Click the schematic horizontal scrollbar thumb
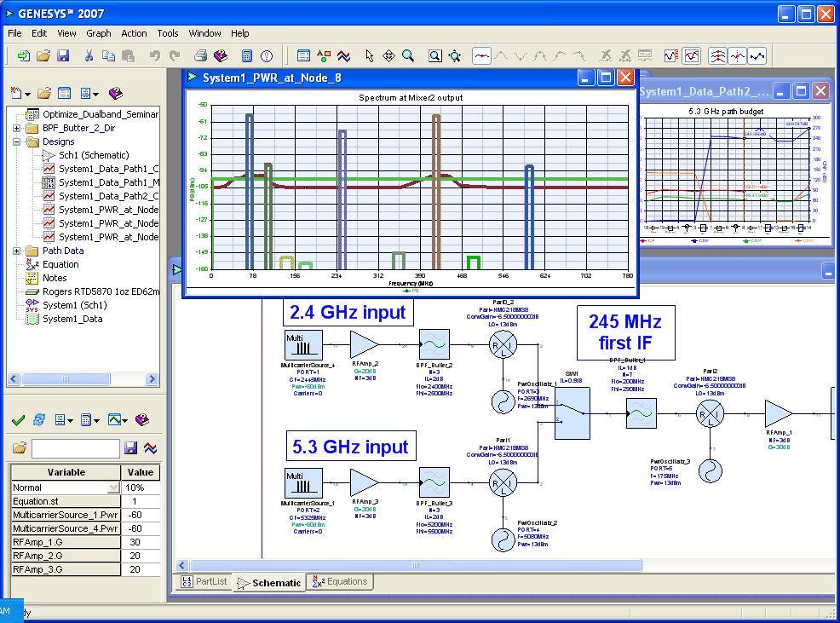 [x=416, y=566]
